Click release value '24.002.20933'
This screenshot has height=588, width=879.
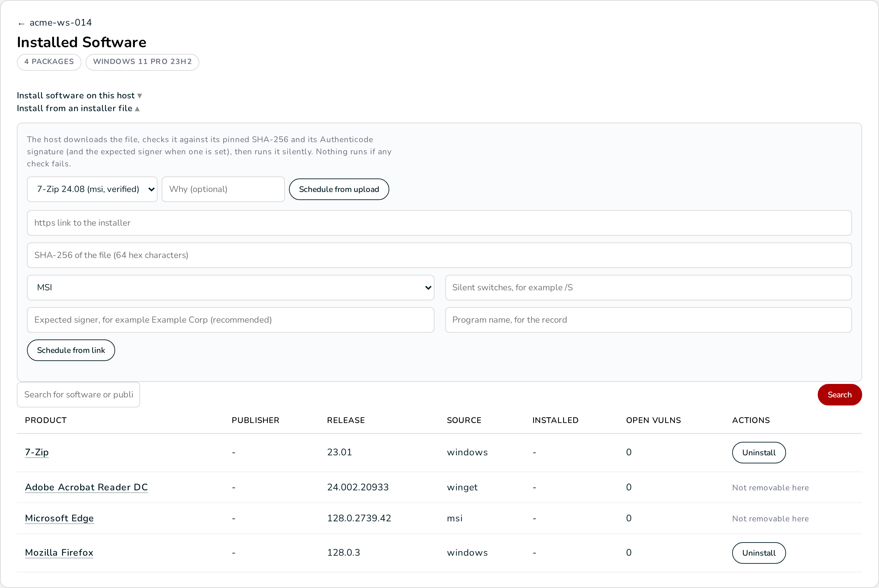pyautogui.click(x=358, y=488)
